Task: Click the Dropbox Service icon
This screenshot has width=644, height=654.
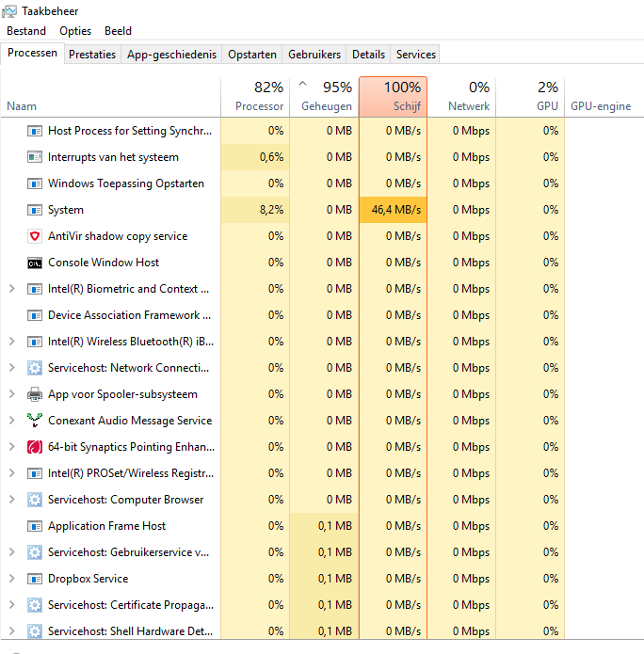Action: point(35,579)
